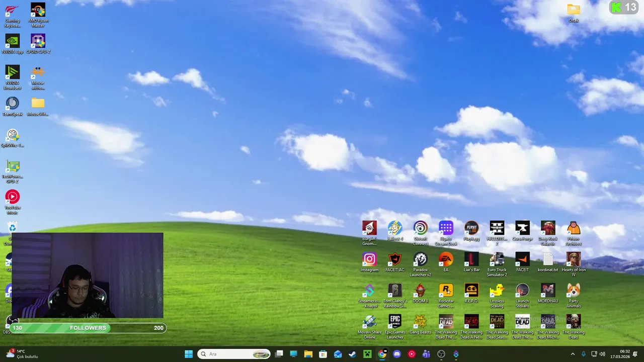This screenshot has width=644, height=362.
Task: Open the Ubisoft Connect shortcut
Action: tap(421, 234)
